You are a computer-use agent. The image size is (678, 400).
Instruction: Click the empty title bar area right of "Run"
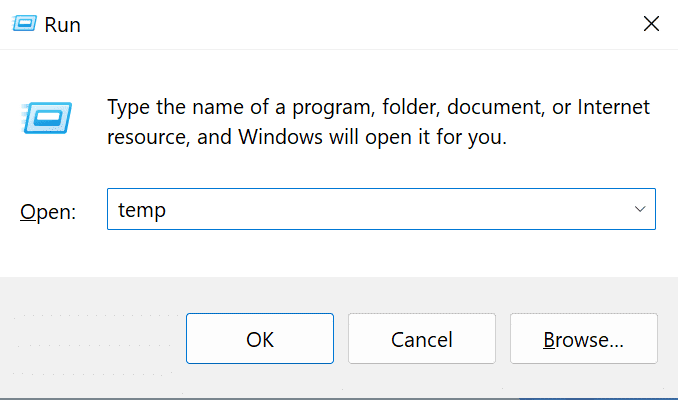click(350, 25)
